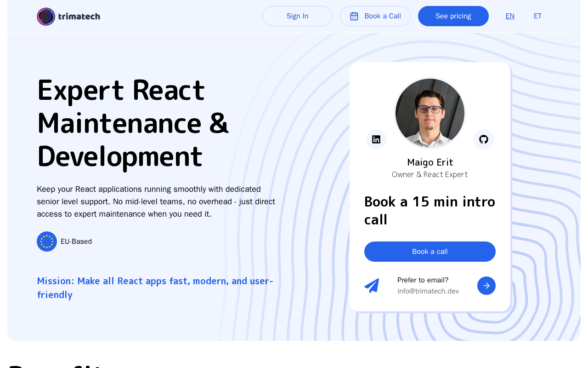
Task: Click the EU-Based label
Action: pos(76,241)
